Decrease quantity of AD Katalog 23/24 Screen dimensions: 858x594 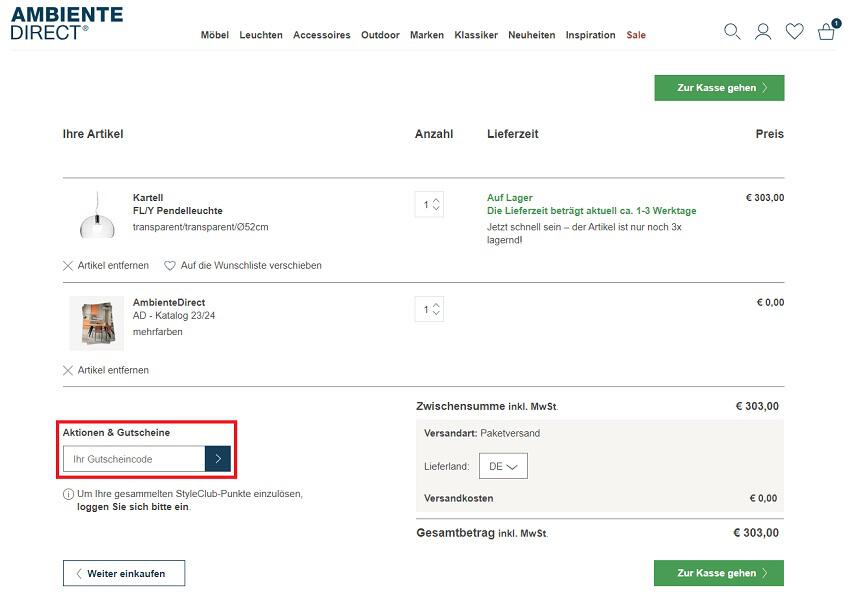(436, 313)
